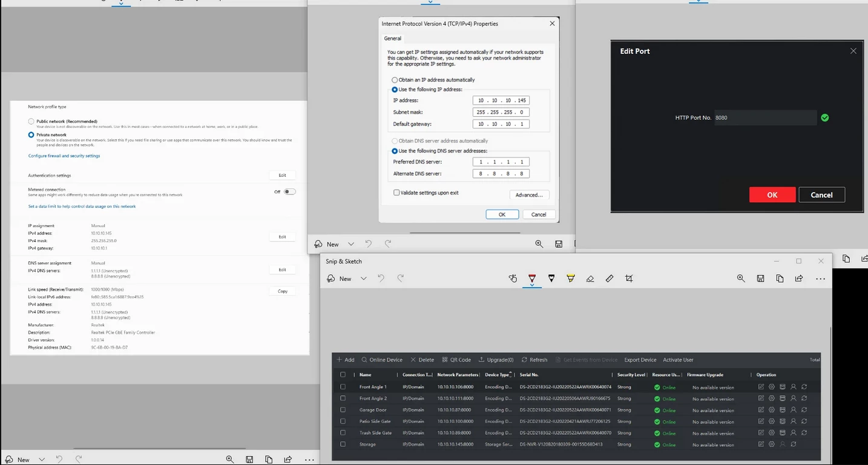
Task: Click the Preferred DNS server field
Action: click(x=501, y=162)
